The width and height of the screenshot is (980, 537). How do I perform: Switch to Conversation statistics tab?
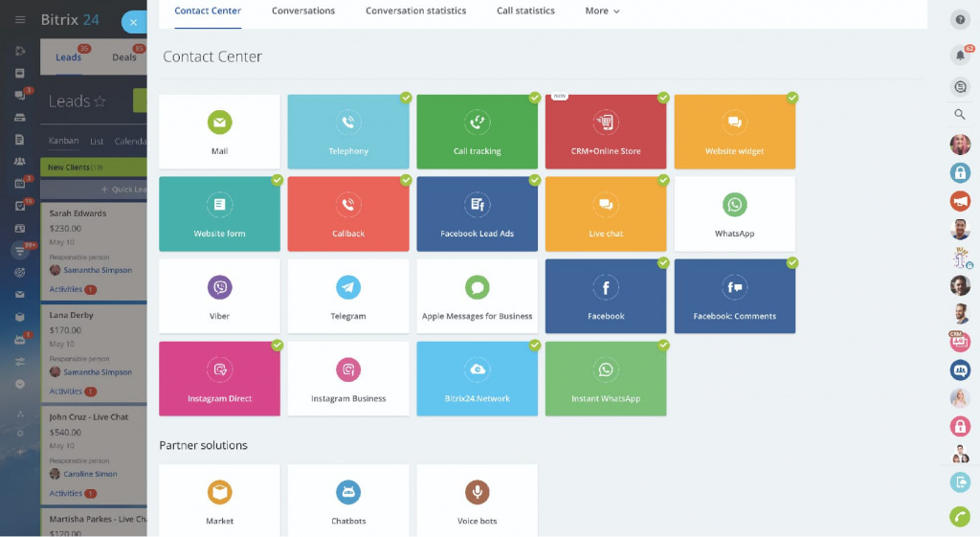(x=415, y=11)
